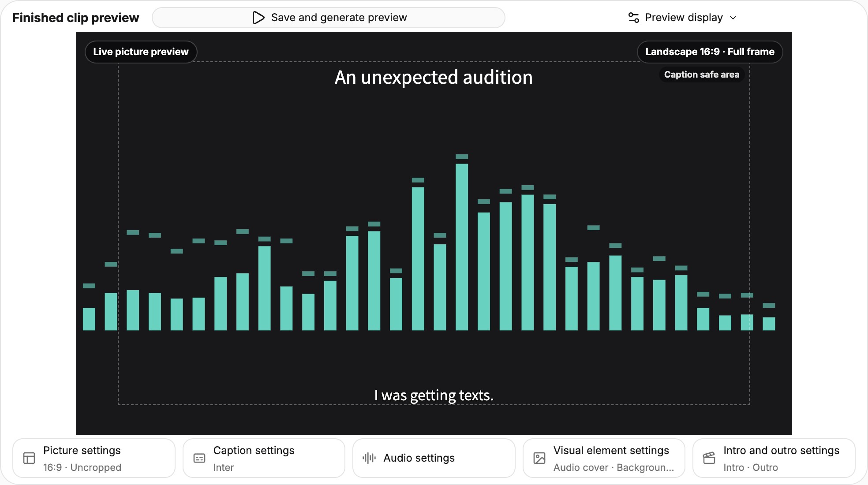
Task: Click the Picture settings layout icon
Action: [x=29, y=458]
